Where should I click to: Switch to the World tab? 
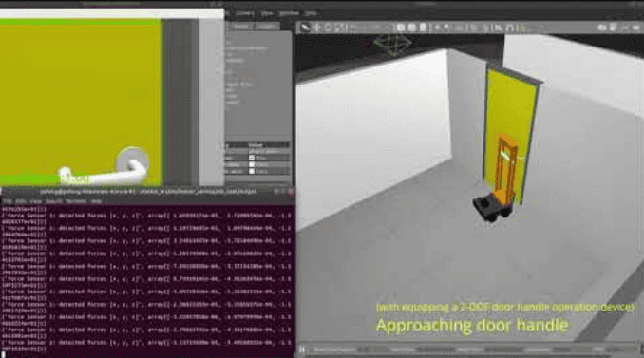(240, 27)
